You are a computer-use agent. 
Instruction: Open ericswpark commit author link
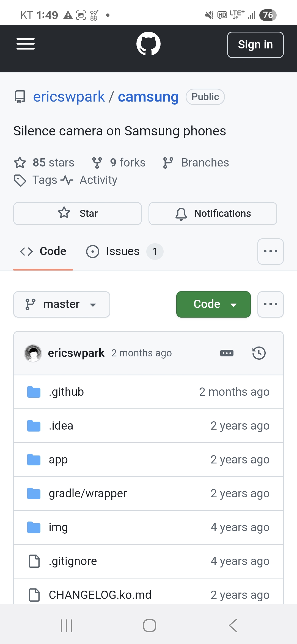[76, 353]
